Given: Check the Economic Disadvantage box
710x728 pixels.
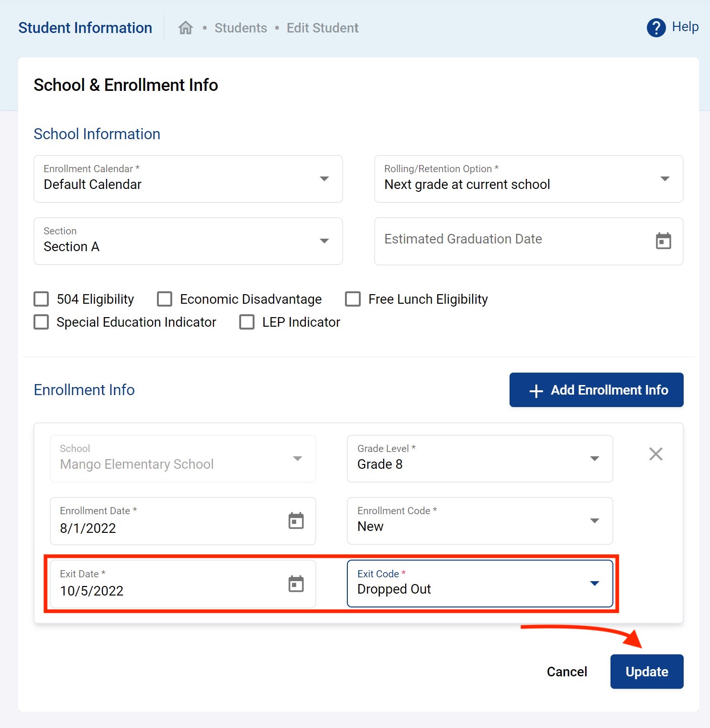Looking at the screenshot, I should [x=165, y=299].
